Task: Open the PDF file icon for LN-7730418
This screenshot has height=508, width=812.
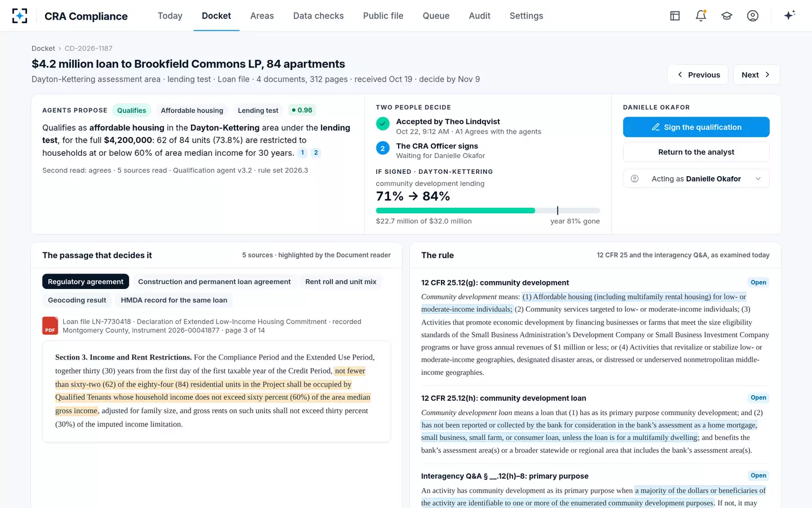Action: coord(50,326)
